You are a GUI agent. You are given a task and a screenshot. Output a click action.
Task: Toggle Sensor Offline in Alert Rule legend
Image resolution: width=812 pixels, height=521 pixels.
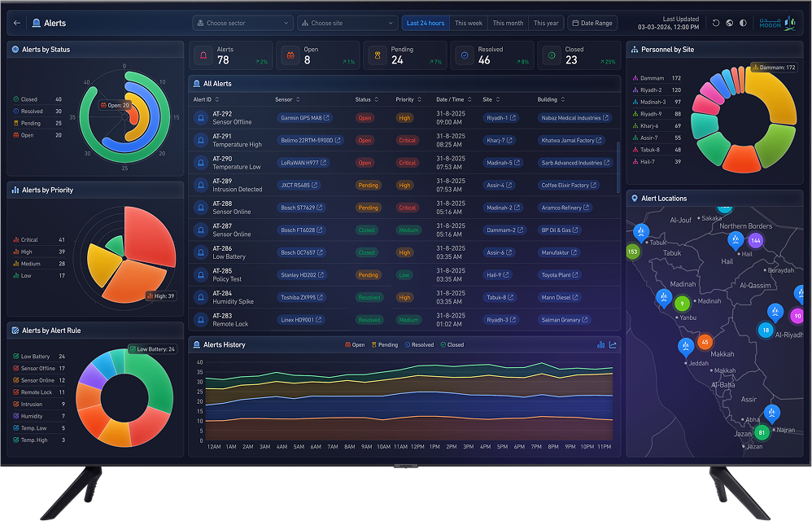point(39,368)
